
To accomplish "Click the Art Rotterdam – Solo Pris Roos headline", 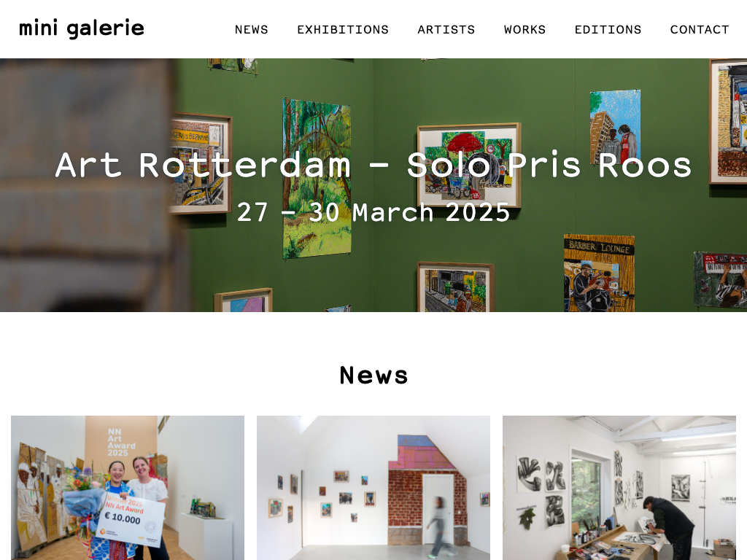I will click(x=373, y=166).
